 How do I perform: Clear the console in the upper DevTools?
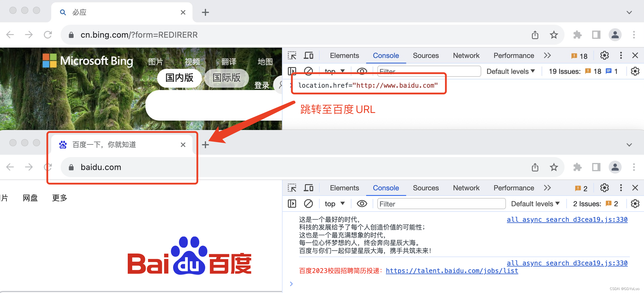(x=308, y=71)
